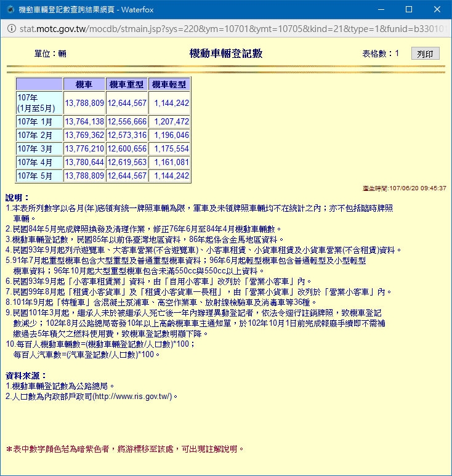Click the 單位：輛 unit label
452x476 pixels.
tap(50, 54)
